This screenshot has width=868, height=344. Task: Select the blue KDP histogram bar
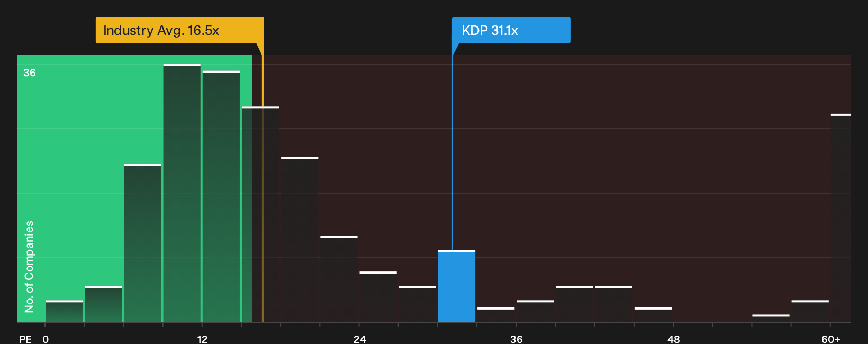(457, 286)
